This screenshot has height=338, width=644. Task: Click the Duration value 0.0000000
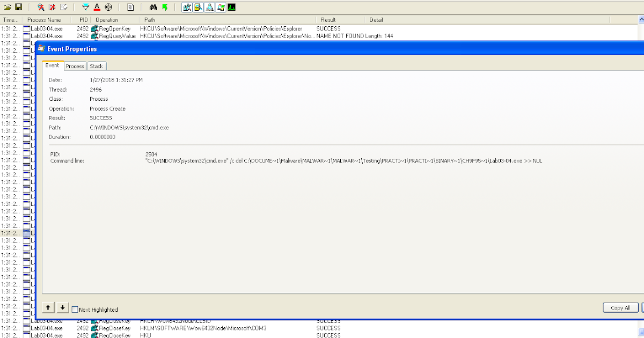(103, 137)
